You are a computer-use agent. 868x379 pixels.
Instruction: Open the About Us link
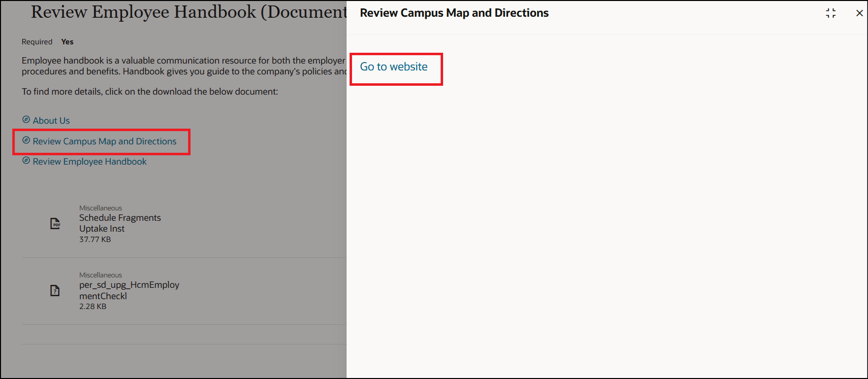tap(51, 120)
